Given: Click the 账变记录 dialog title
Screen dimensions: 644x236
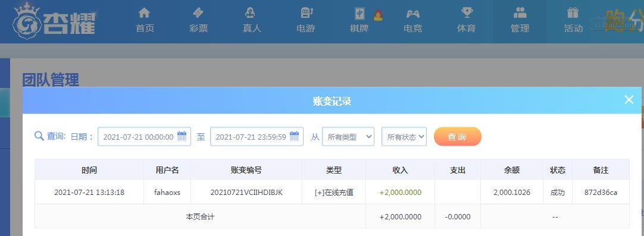Looking at the screenshot, I should pyautogui.click(x=332, y=101).
